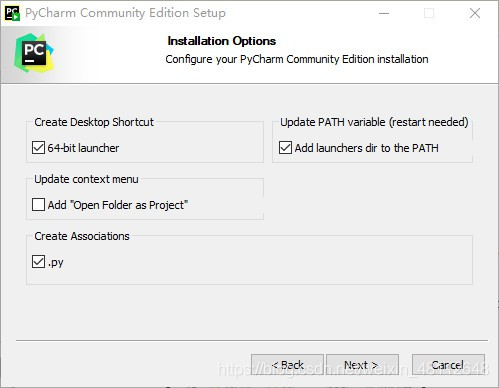Go to the previous step with < Back
The image size is (499, 388).
pyautogui.click(x=287, y=365)
